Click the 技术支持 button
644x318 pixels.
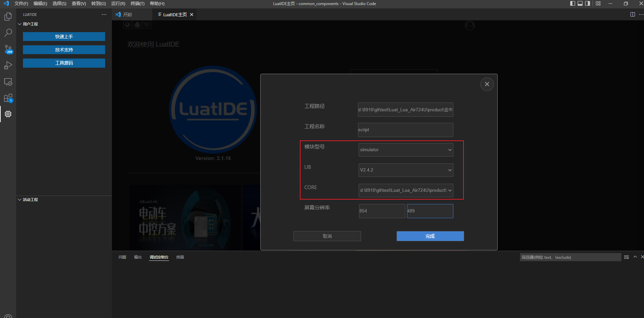click(x=64, y=50)
